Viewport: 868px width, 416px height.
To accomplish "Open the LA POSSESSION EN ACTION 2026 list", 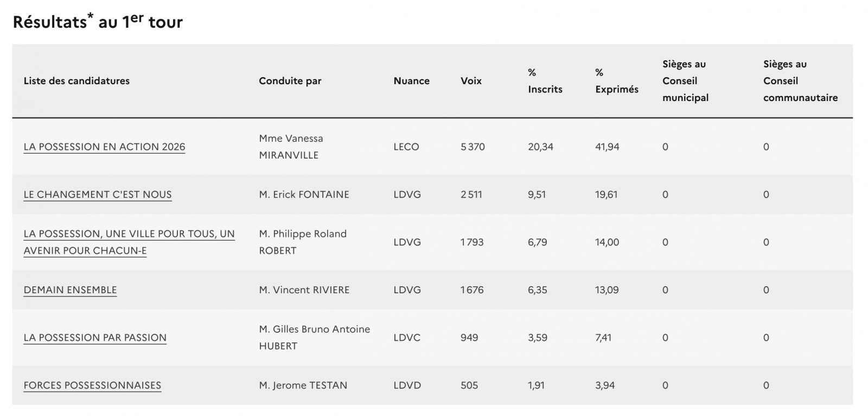I will (104, 147).
